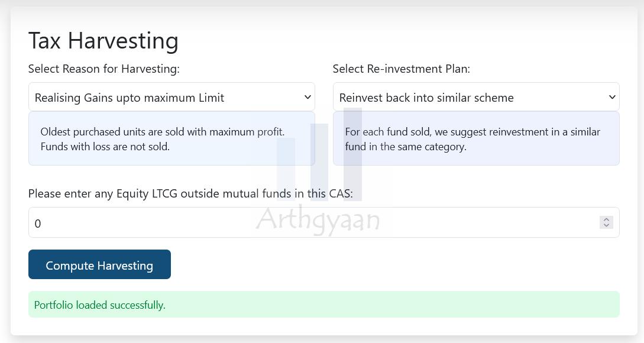Click the oldest purchased units explanation box
Screen dimensions: 644x343
tap(171, 138)
